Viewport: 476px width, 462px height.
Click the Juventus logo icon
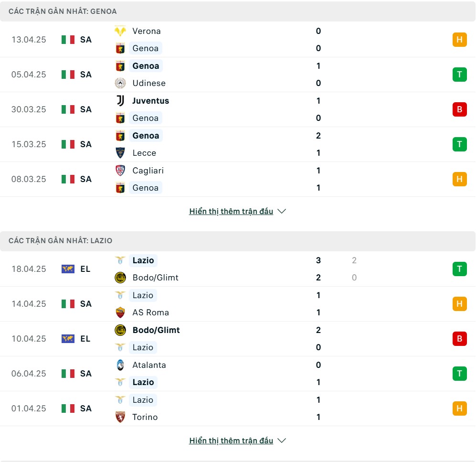[120, 100]
